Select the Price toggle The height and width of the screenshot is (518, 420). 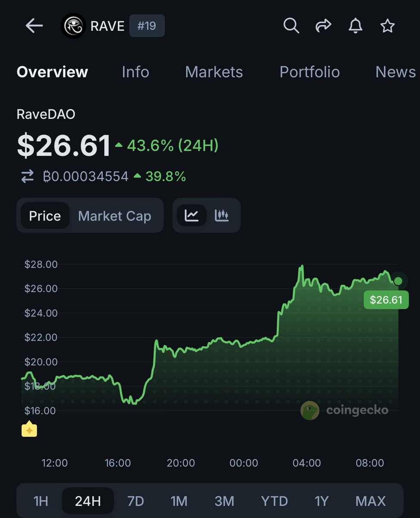pos(45,216)
